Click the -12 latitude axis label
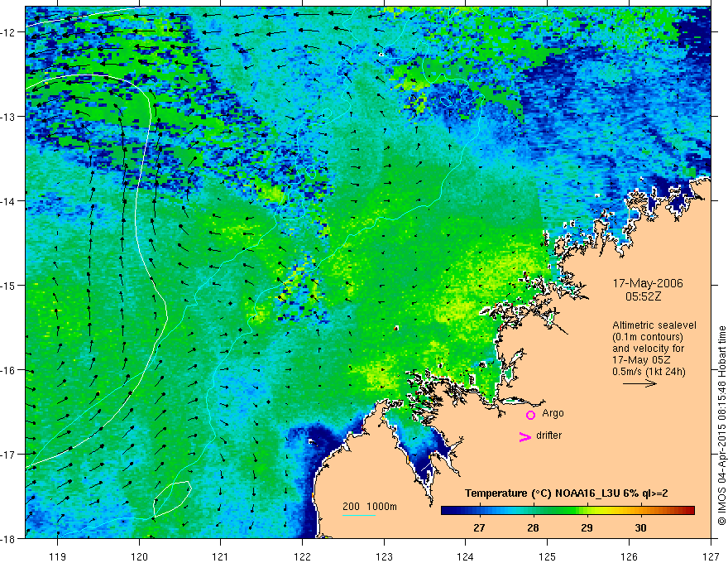 9,32
